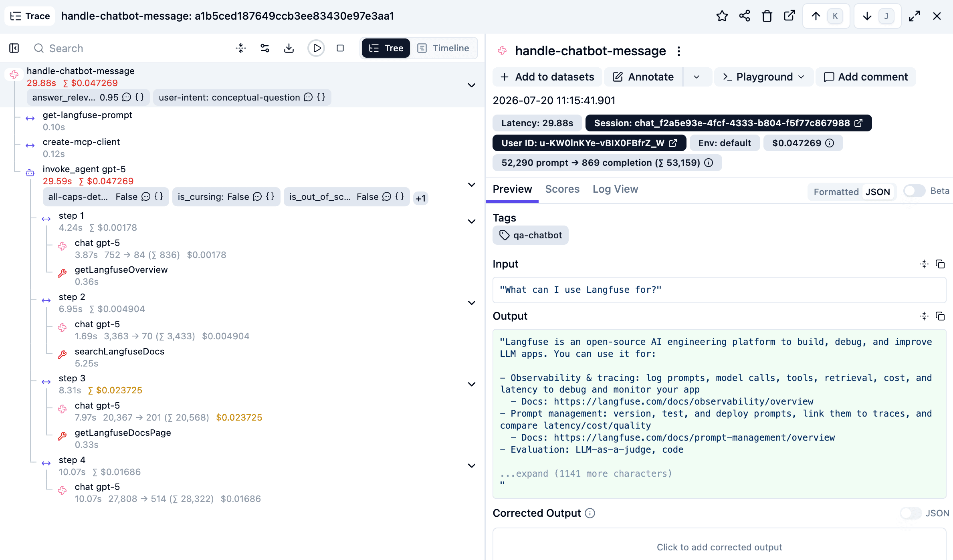
Task: Select JSON display mode
Action: coord(878,192)
